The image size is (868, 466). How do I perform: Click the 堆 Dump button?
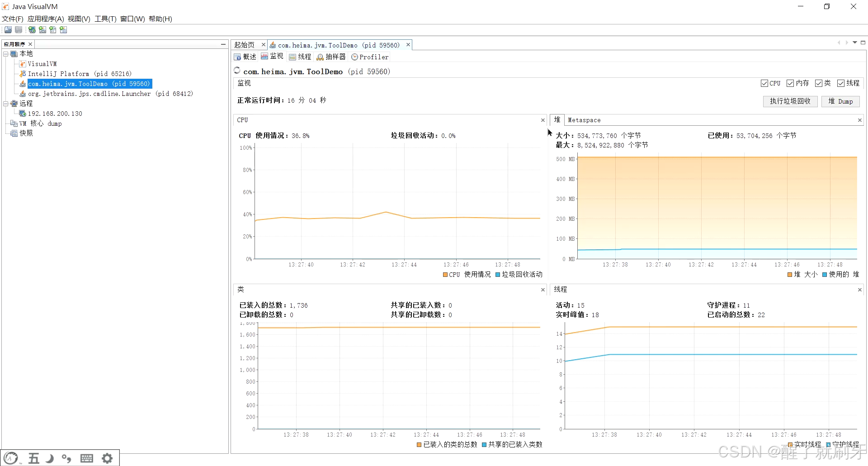840,101
